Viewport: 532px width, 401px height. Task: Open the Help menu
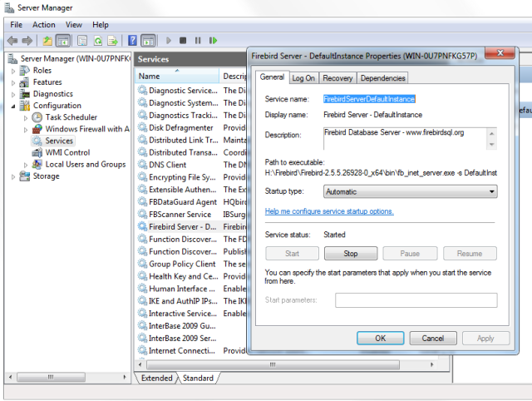(101, 25)
